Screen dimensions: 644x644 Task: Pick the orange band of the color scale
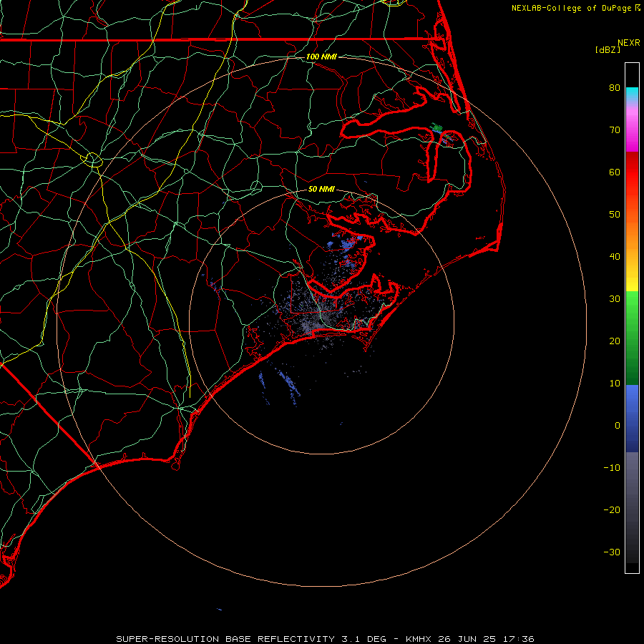(x=632, y=236)
